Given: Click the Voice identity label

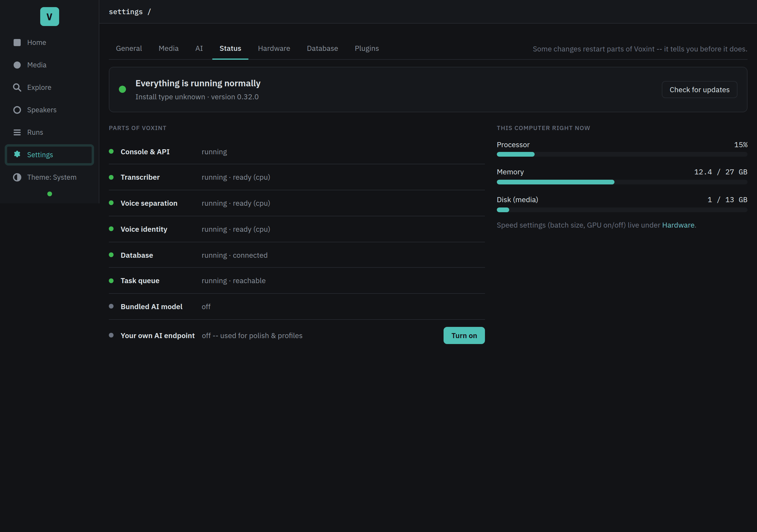Looking at the screenshot, I should pyautogui.click(x=144, y=229).
